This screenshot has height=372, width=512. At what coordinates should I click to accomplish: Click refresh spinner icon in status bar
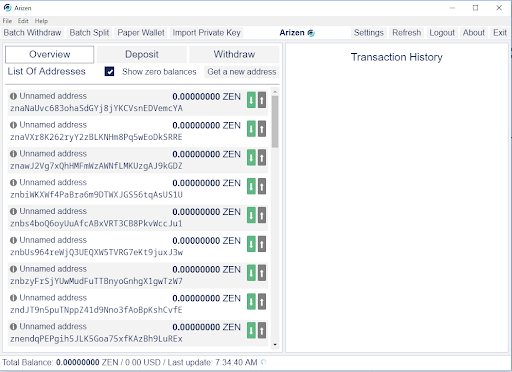click(263, 362)
